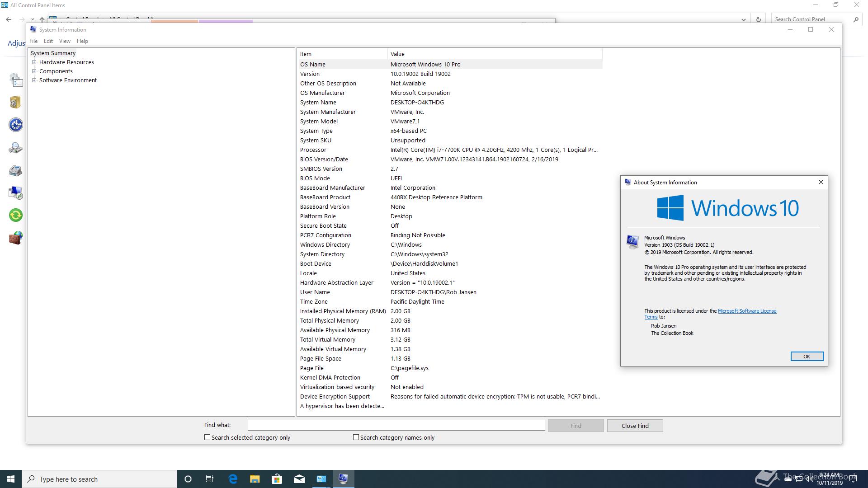Screen dimensions: 868x488
Task: Open the Help menu
Action: tap(82, 41)
